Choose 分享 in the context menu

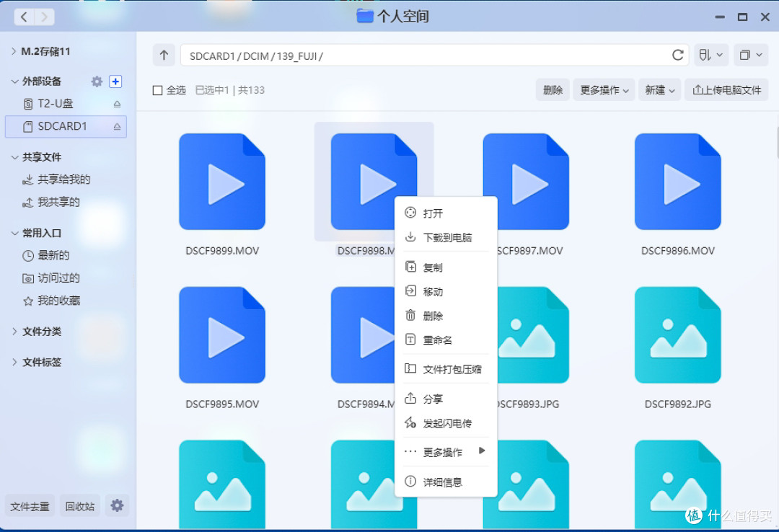pyautogui.click(x=446, y=399)
